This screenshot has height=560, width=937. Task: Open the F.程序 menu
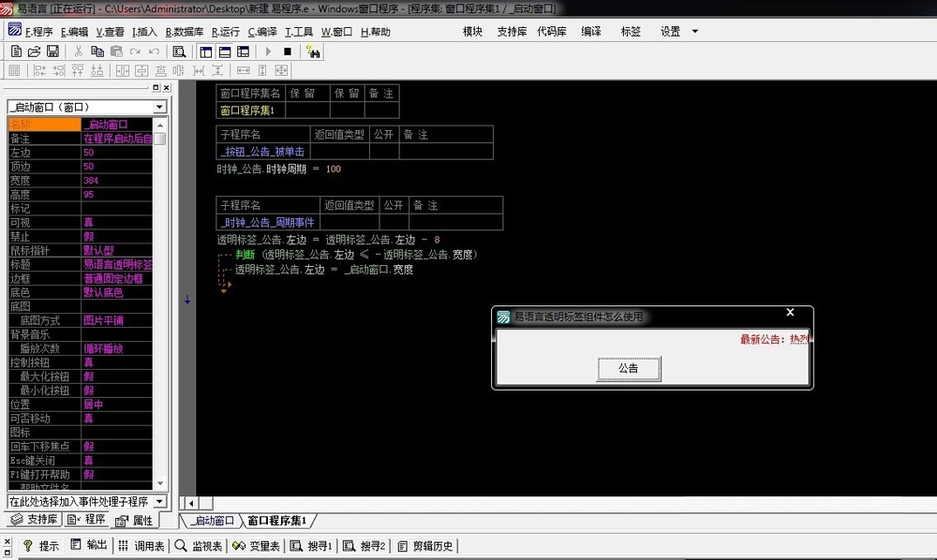(x=38, y=32)
